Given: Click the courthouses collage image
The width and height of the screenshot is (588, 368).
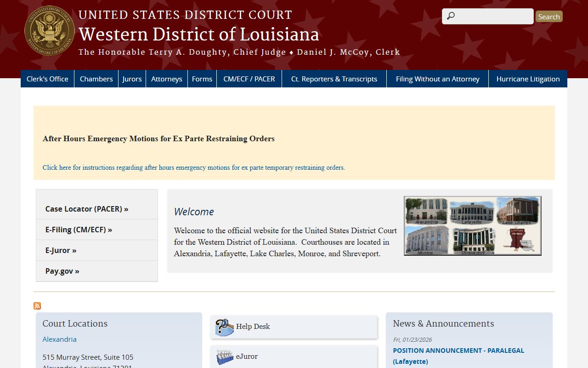Looking at the screenshot, I should pyautogui.click(x=473, y=226).
